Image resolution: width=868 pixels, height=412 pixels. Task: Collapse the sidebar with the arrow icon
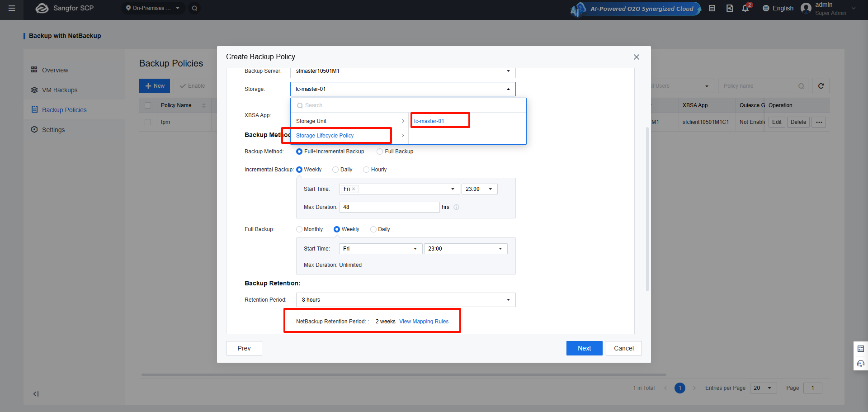[36, 394]
